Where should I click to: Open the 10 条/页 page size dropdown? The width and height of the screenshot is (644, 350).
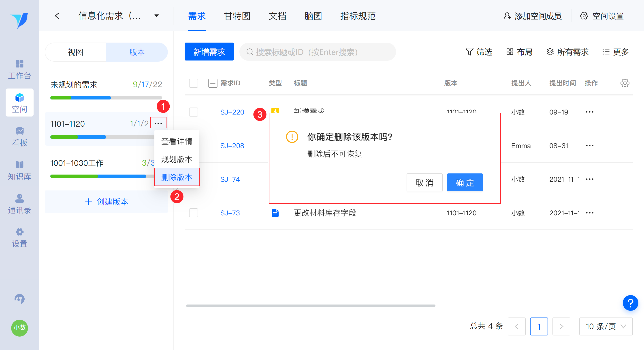606,326
